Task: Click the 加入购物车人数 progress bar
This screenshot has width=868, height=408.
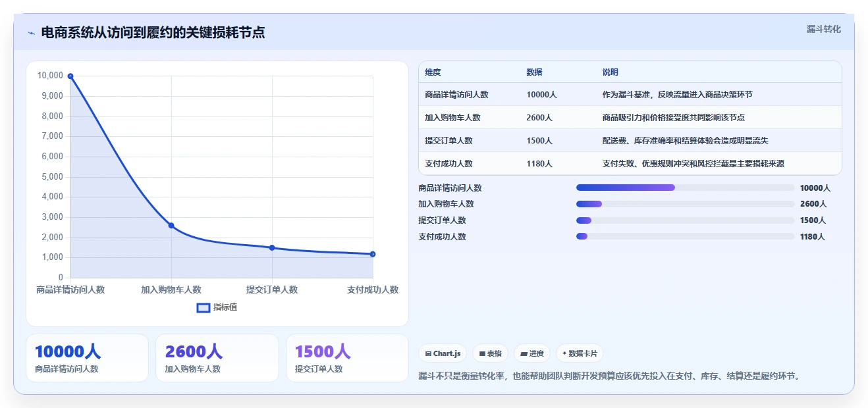Action: pyautogui.click(x=685, y=204)
